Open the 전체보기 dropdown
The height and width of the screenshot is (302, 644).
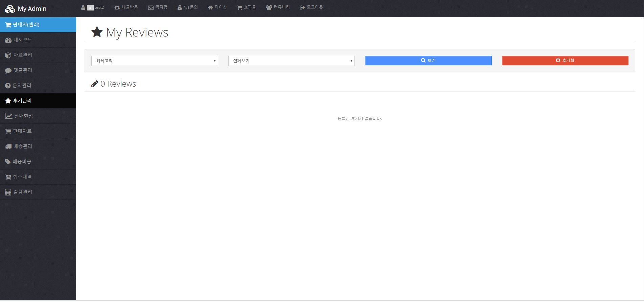[x=291, y=61]
